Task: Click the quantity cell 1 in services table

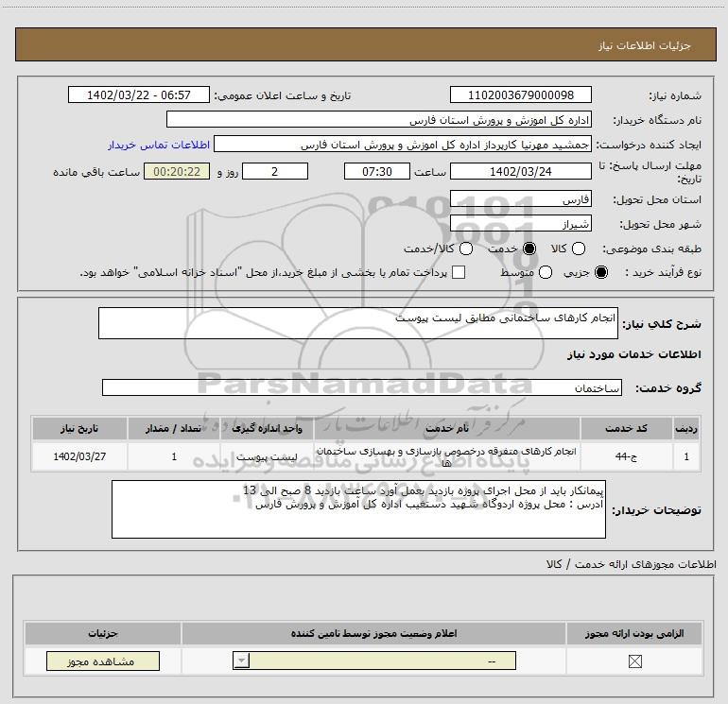Action: 174,456
